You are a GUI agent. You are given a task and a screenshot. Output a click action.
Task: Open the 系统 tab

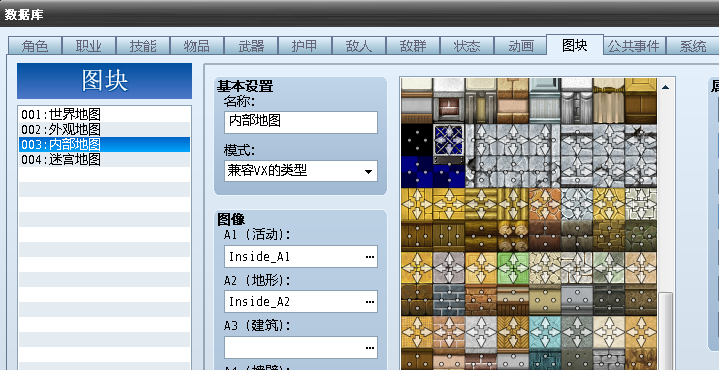click(692, 46)
